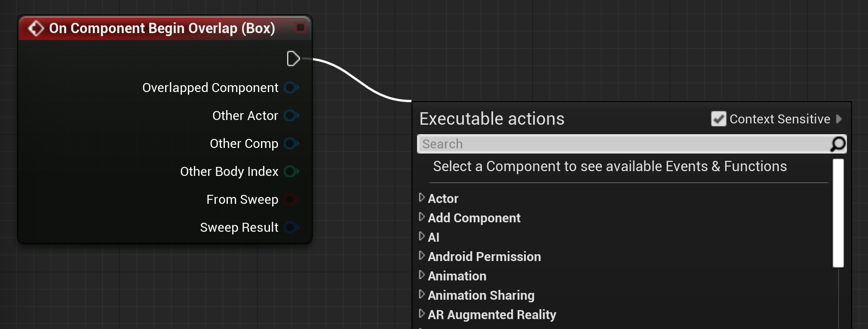Click the Other Comp output pin
Viewport: 868px width, 329px height.
[x=291, y=144]
